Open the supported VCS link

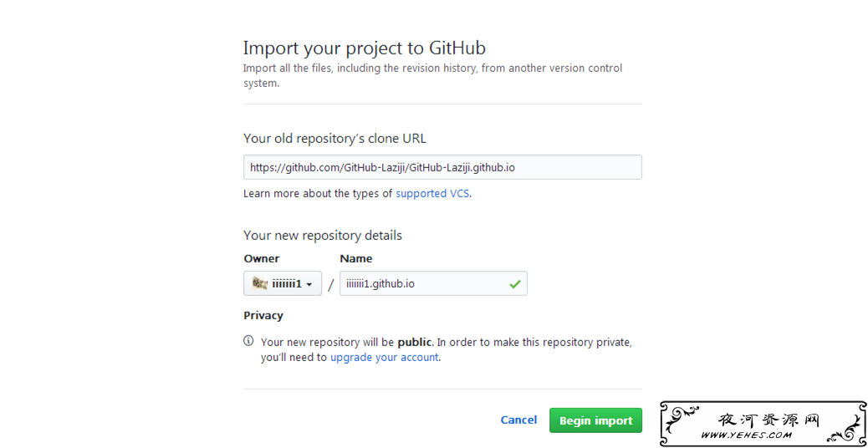[433, 194]
